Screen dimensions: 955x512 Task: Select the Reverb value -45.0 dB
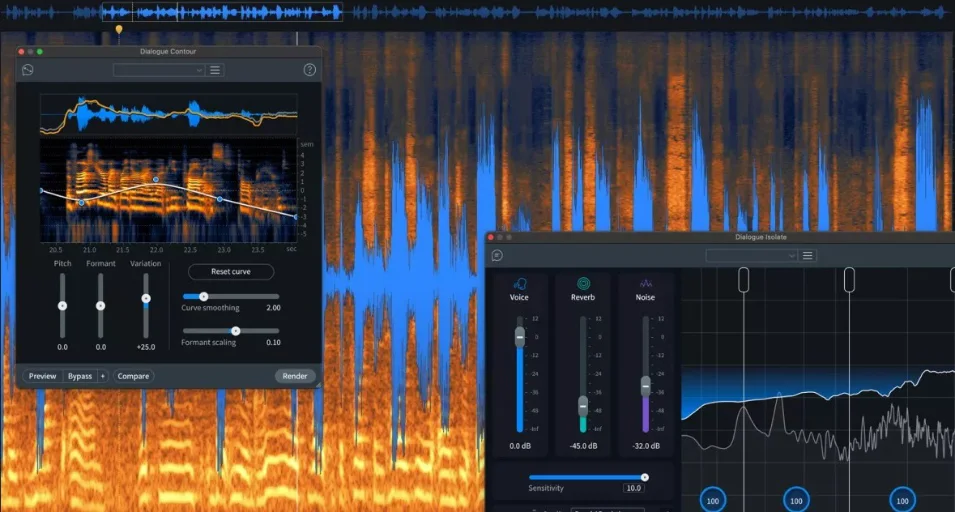coord(583,446)
